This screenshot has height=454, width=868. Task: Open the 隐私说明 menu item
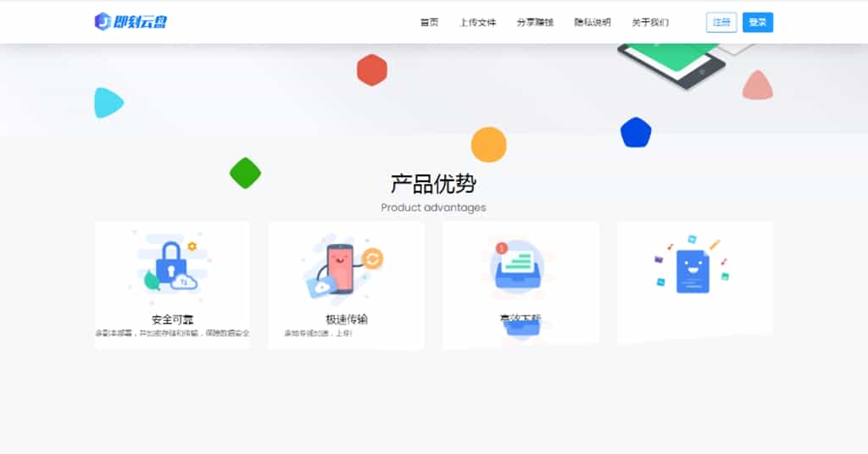pyautogui.click(x=593, y=22)
